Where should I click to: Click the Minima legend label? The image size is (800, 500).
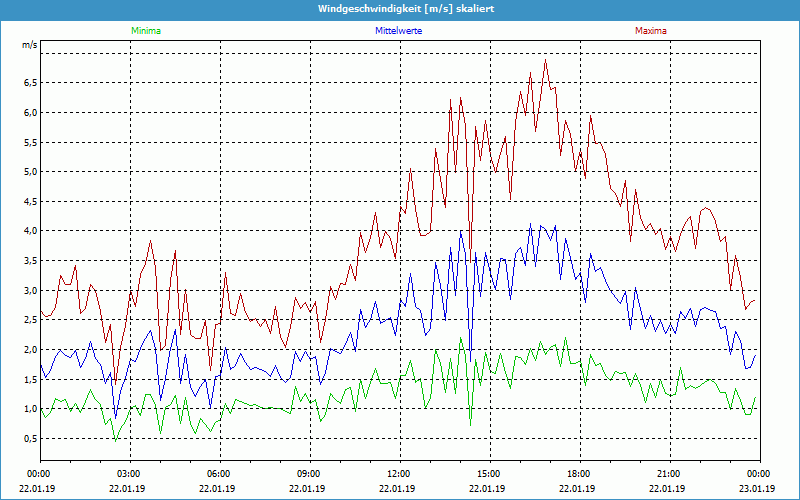(x=145, y=31)
